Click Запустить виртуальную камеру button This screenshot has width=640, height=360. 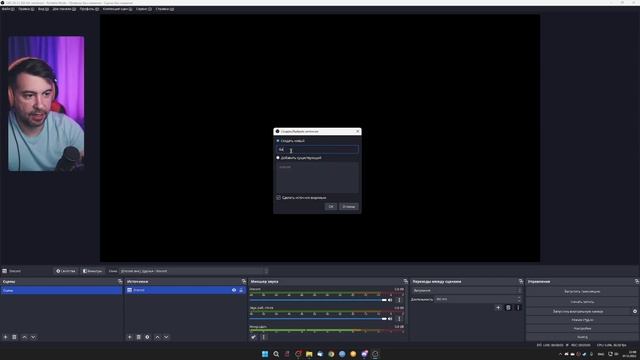click(578, 311)
